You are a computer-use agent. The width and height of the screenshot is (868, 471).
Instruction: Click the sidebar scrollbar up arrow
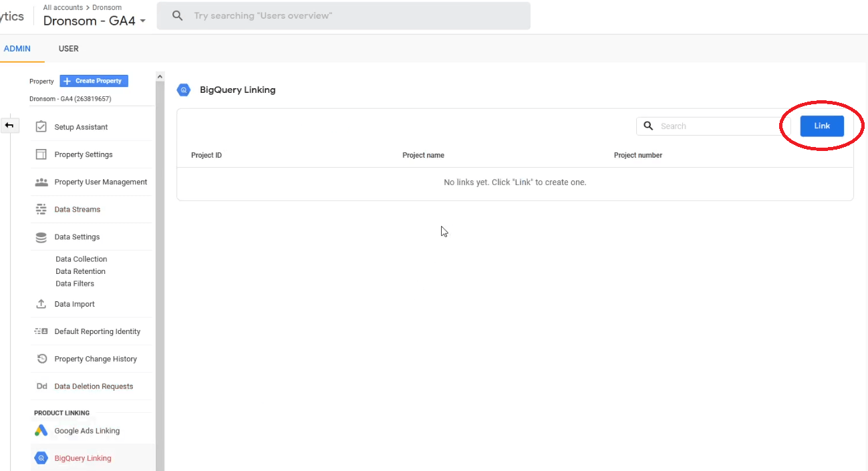pyautogui.click(x=160, y=76)
